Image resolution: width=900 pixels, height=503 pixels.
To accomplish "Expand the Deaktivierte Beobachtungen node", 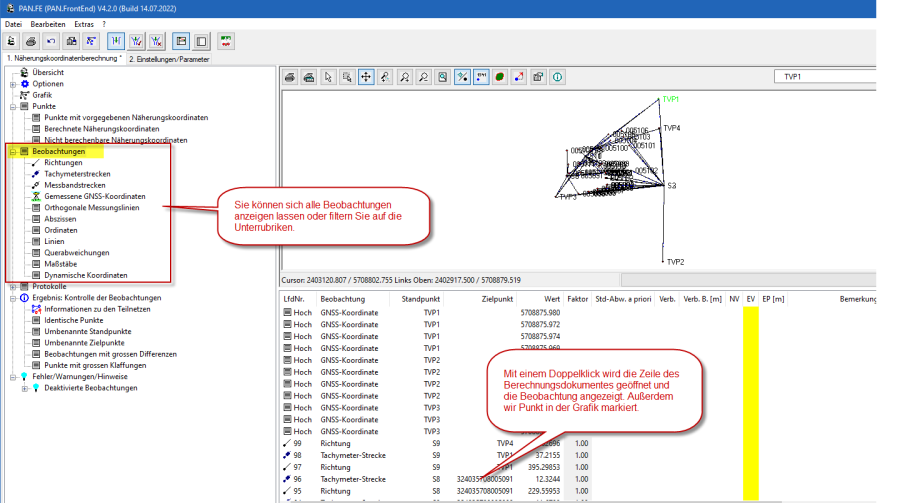I will tap(24, 387).
